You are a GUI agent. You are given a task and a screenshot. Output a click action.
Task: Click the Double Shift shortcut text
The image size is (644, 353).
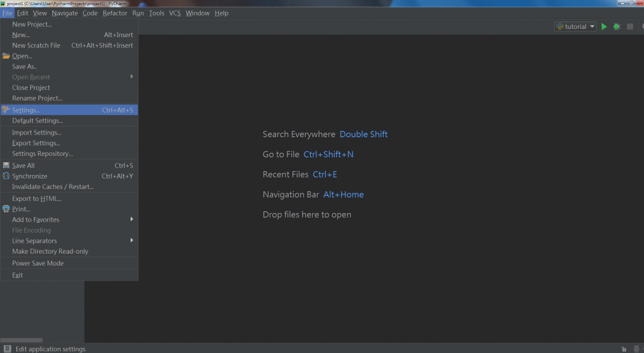364,135
